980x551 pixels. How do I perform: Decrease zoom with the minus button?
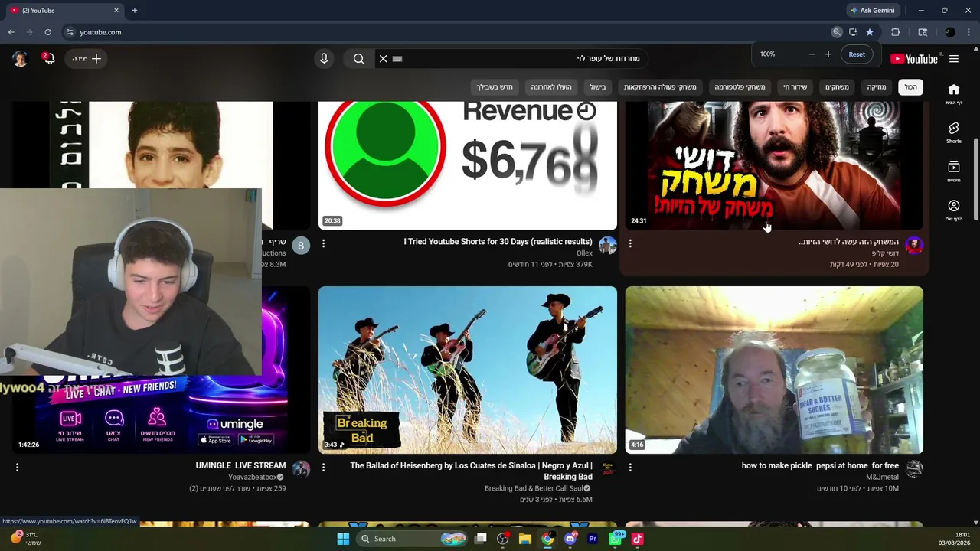(812, 54)
